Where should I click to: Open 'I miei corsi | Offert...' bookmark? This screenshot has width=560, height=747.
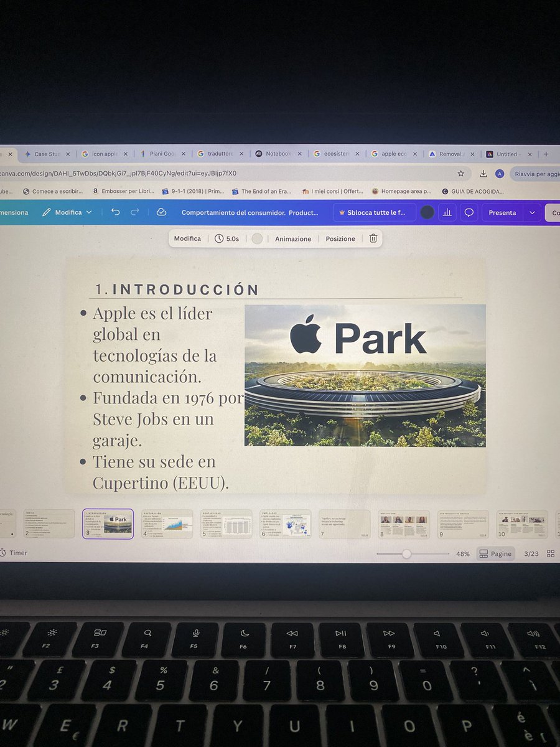(x=332, y=192)
